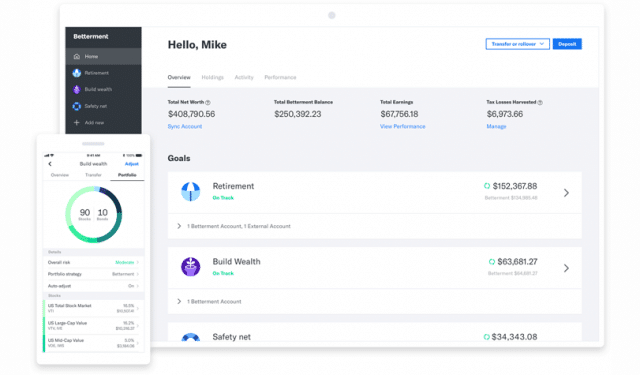Click the Retirement goal umbrella icon
Viewport: 640px width, 375px height.
pyautogui.click(x=191, y=192)
